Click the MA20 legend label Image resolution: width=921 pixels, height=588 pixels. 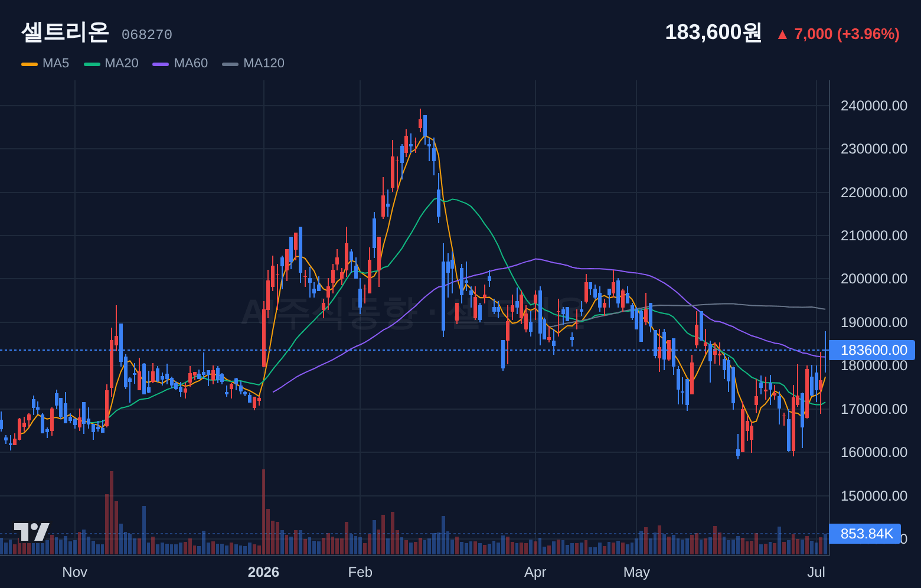[x=122, y=63]
